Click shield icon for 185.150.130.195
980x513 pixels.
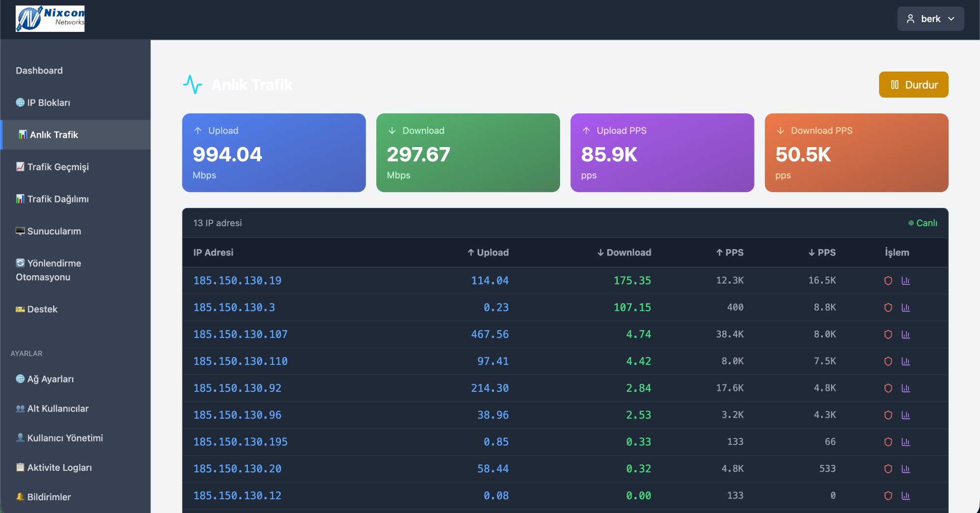[888, 442]
